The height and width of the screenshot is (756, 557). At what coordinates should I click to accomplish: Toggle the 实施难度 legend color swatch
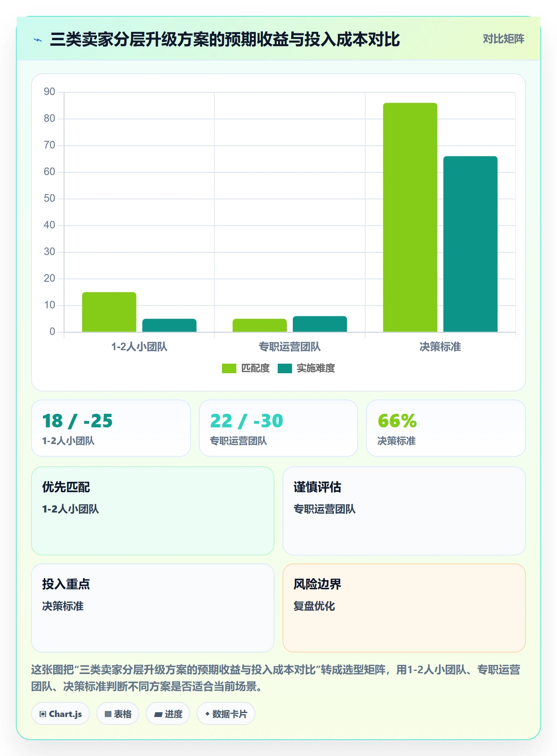tap(285, 368)
